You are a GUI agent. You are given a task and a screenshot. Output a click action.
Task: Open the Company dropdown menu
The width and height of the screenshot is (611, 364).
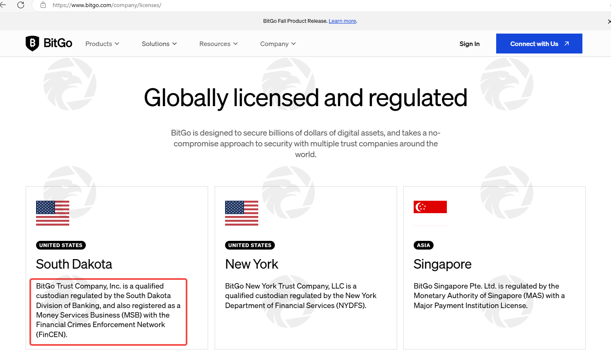coord(278,44)
